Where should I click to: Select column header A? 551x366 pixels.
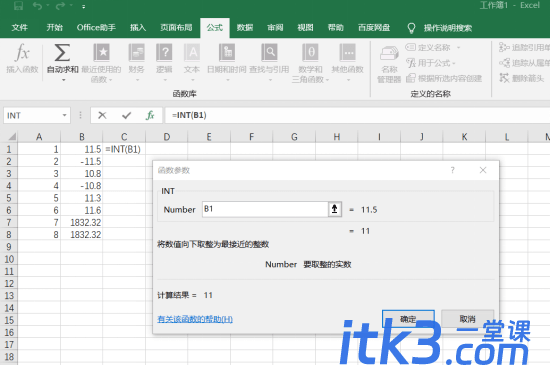(x=39, y=137)
